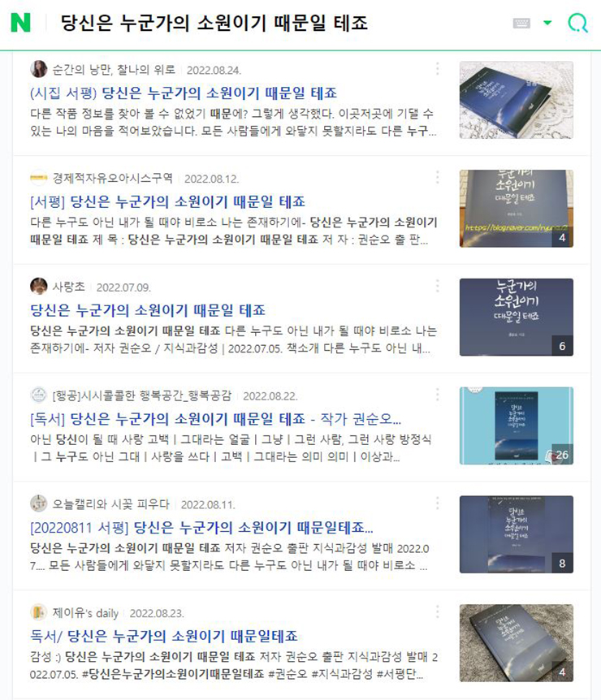This screenshot has width=601, height=700.
Task: Click the 사랑초 blogger profile avatar
Action: (x=39, y=286)
